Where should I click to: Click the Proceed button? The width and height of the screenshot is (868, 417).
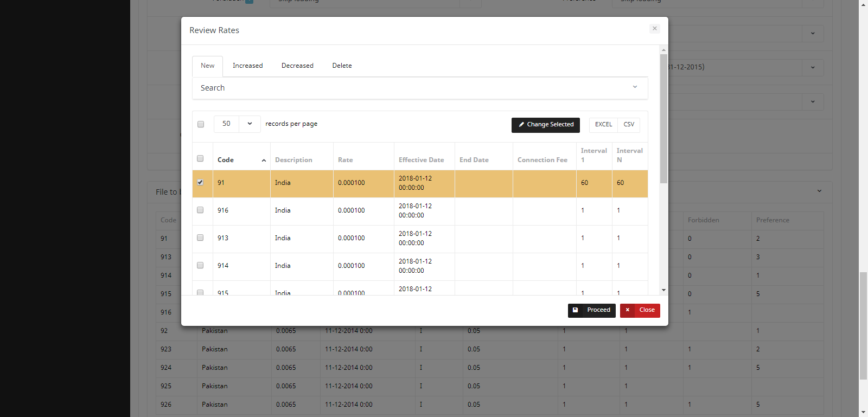click(592, 310)
